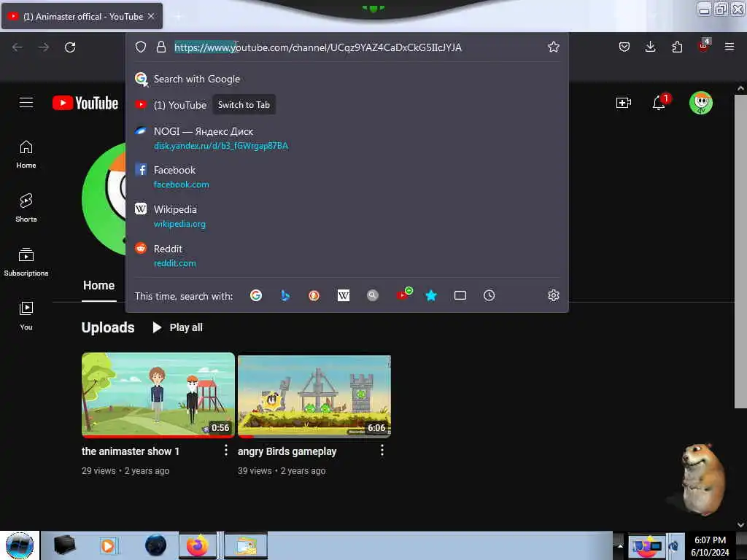Open Firefox downloads panel
The image size is (747, 560).
pos(650,47)
